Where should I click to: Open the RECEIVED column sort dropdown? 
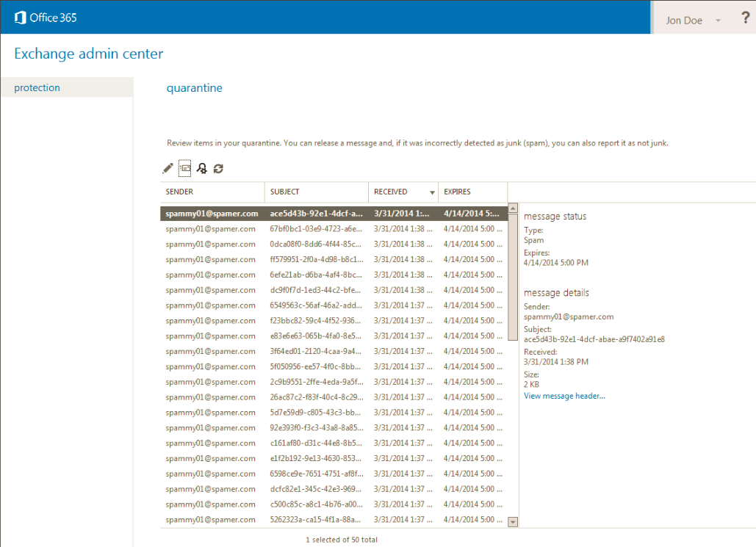coord(430,192)
